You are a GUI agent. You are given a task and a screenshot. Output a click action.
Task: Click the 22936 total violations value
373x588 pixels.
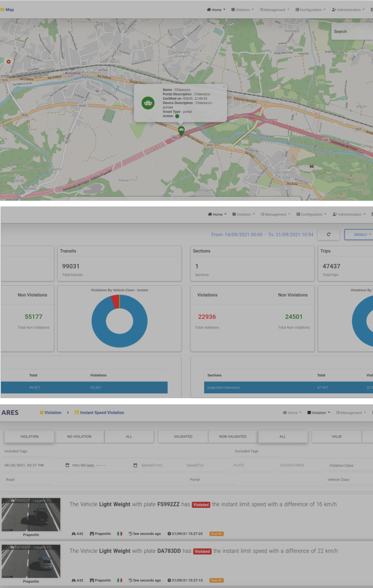207,317
